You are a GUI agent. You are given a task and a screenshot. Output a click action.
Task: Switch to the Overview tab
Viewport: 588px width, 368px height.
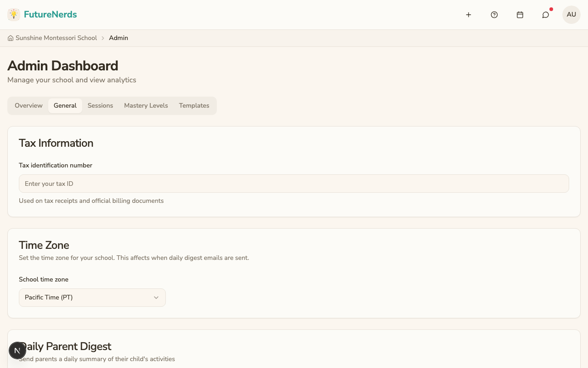pos(28,106)
